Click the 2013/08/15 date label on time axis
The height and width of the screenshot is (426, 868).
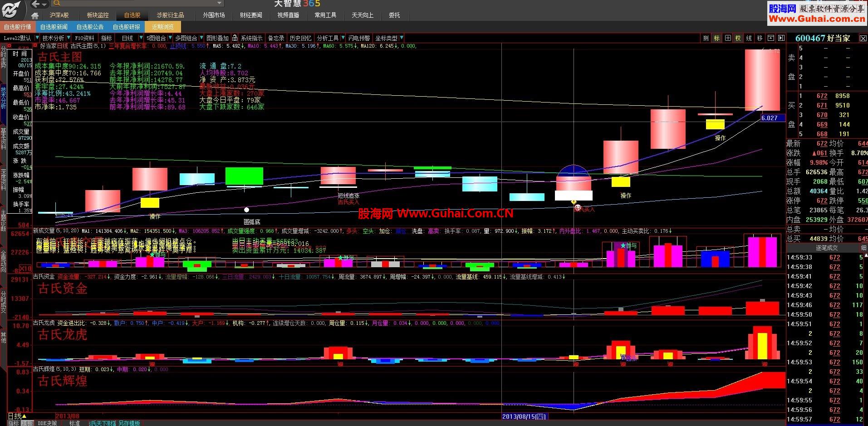point(525,416)
